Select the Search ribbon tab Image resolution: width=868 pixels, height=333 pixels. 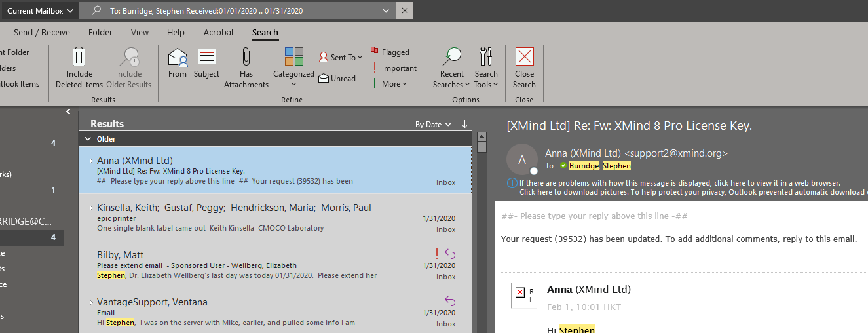[x=265, y=32]
